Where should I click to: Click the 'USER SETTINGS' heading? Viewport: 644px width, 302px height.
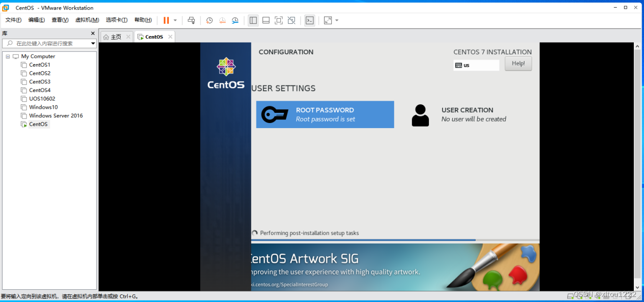pos(283,88)
